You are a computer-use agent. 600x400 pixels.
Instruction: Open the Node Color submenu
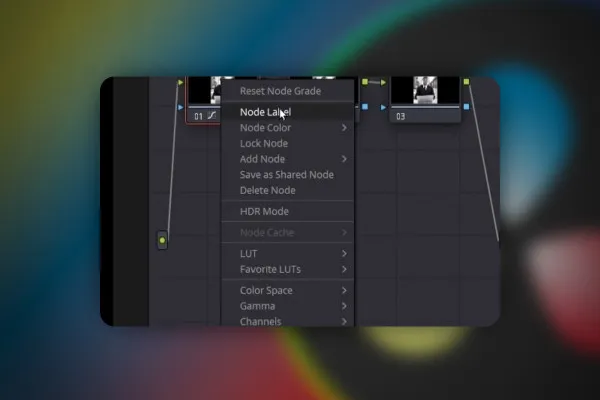pyautogui.click(x=288, y=128)
